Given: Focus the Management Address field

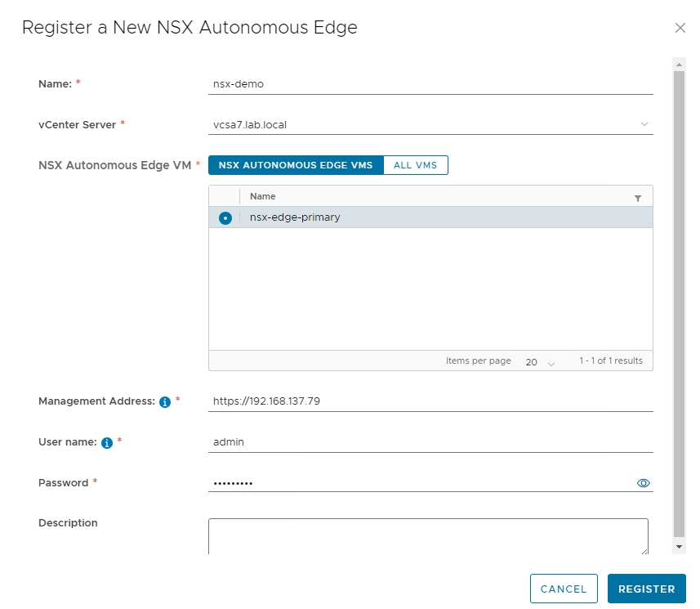Looking at the screenshot, I should [x=430, y=401].
